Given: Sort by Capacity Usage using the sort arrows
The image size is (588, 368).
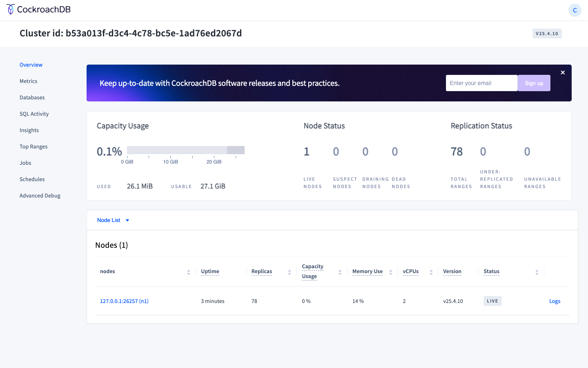Looking at the screenshot, I should click(x=340, y=272).
